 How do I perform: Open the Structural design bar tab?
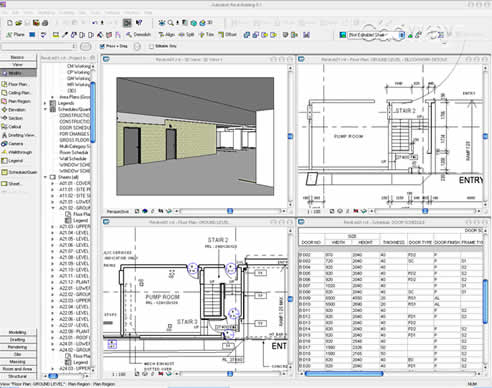pyautogui.click(x=18, y=376)
